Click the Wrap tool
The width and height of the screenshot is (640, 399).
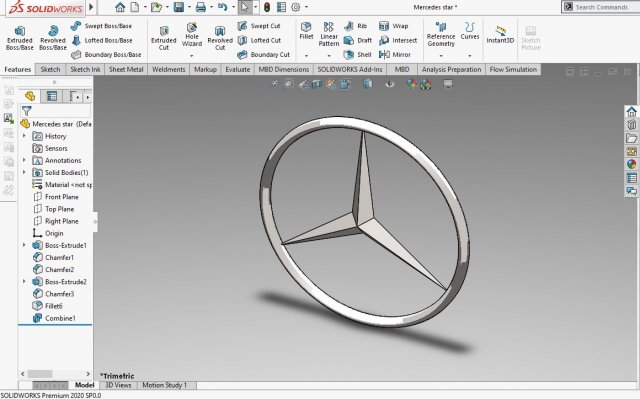click(393, 26)
